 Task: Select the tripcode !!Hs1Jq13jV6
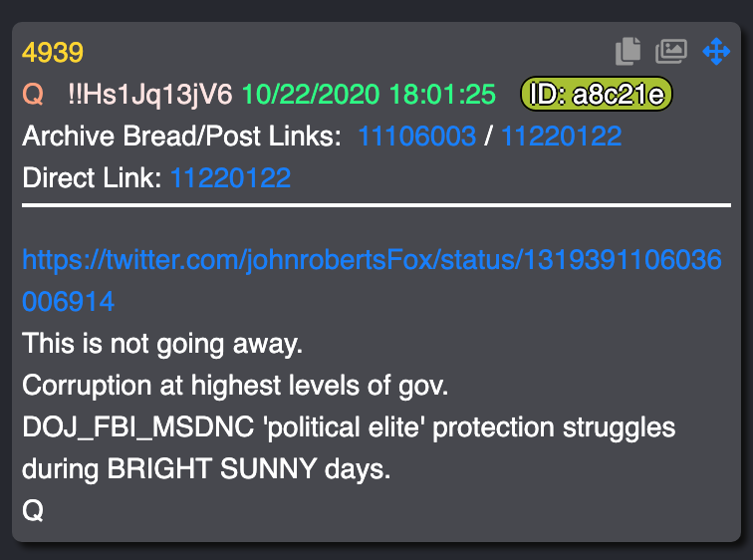pos(149,94)
